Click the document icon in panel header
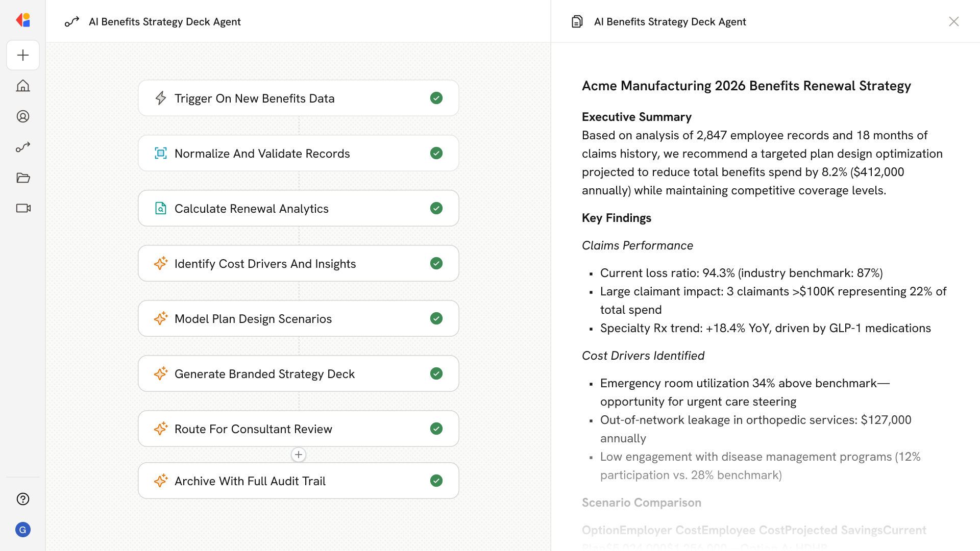 pos(577,21)
